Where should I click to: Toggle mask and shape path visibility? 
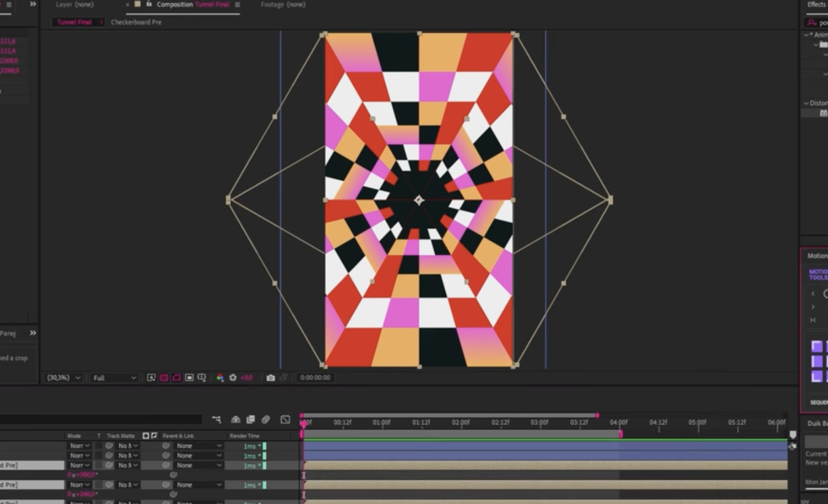coord(176,378)
